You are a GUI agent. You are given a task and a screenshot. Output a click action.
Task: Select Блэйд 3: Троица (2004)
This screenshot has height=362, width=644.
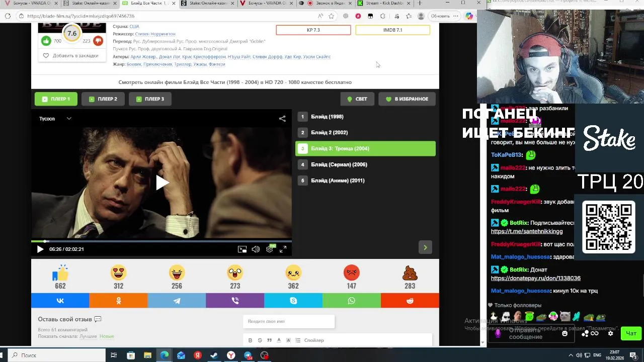click(x=365, y=148)
